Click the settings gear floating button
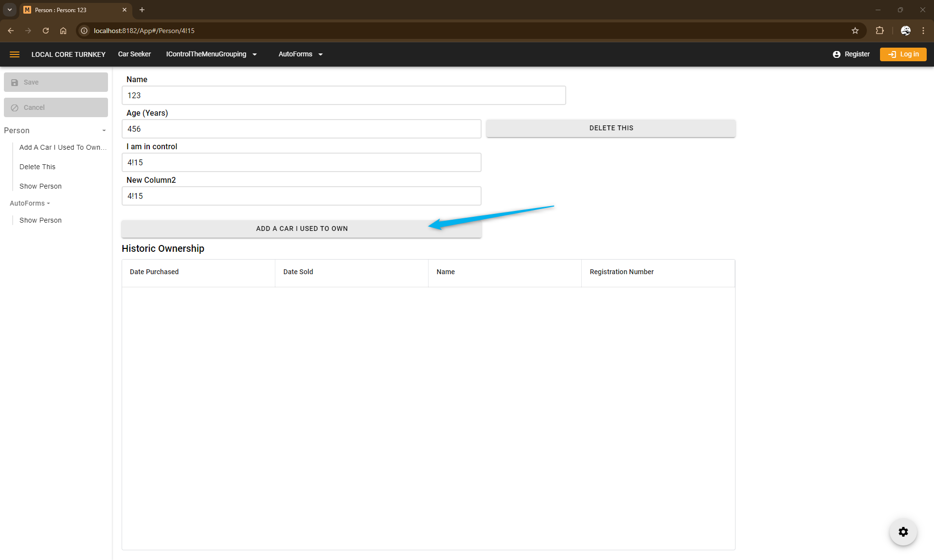The image size is (934, 560). click(x=903, y=532)
